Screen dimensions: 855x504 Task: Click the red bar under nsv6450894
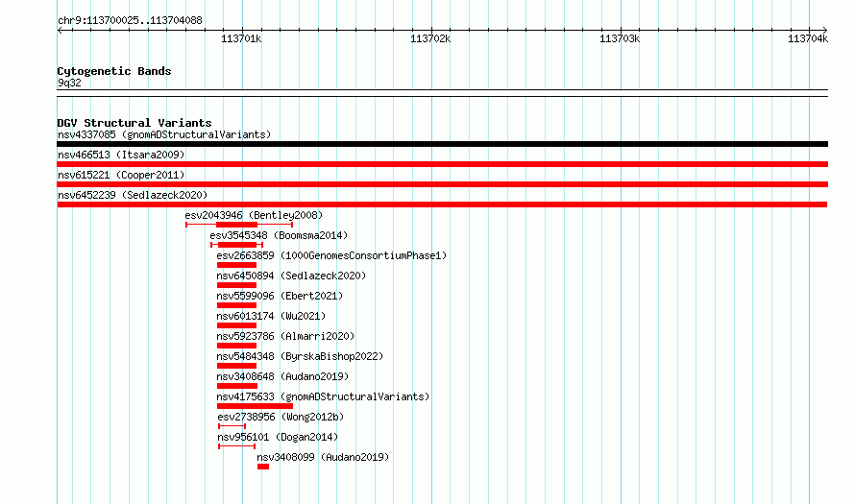click(x=236, y=285)
